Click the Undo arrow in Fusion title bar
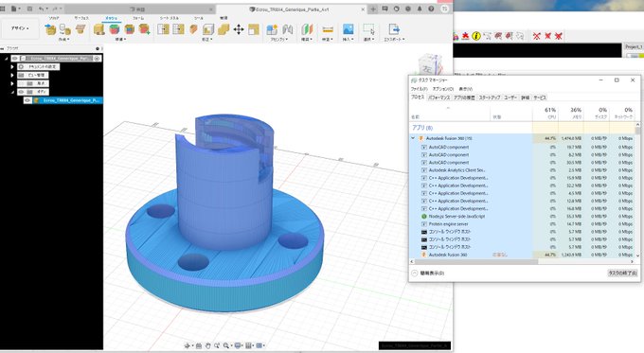The height and width of the screenshot is (353, 644). 42,9
